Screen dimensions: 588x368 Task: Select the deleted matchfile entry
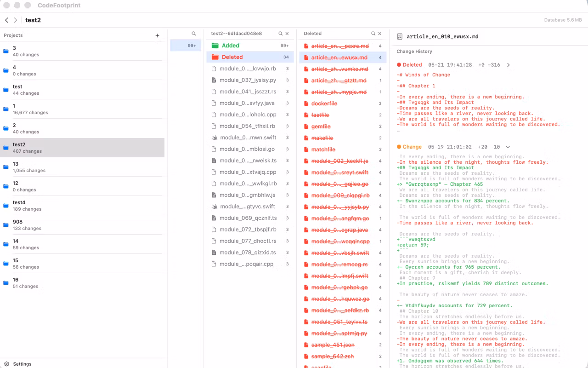(x=343, y=149)
